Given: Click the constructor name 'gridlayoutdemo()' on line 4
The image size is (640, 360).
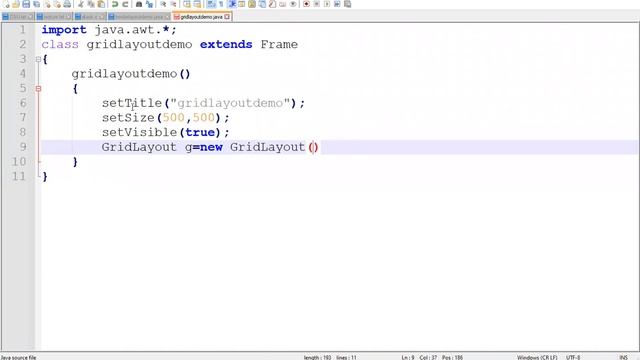Looking at the screenshot, I should coord(131,74).
